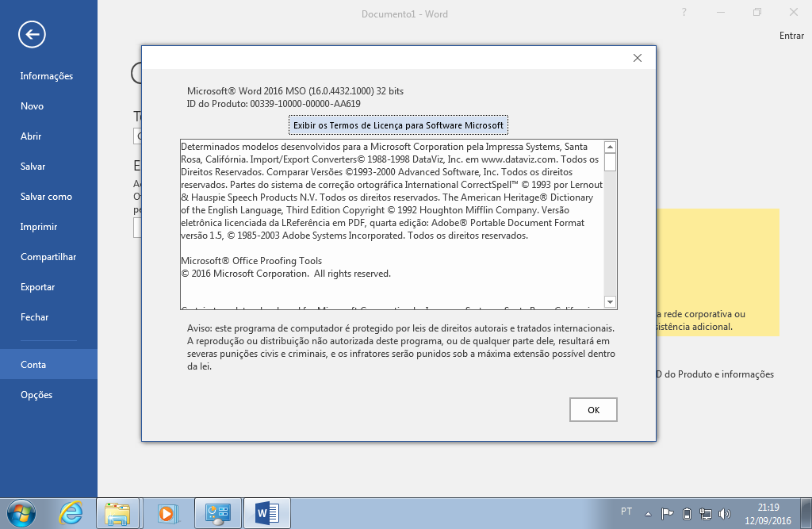Click Exibir os Termos de Licença button
812x529 pixels.
[398, 125]
